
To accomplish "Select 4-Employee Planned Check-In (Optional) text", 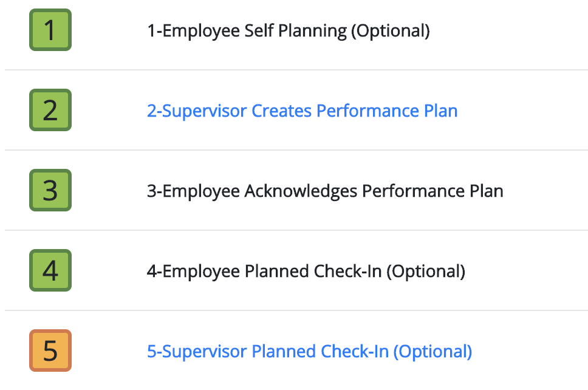I will click(x=306, y=272).
